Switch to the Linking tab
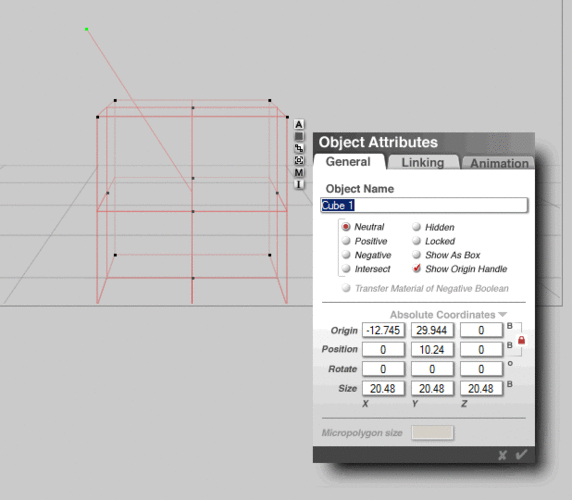Screen dimensions: 572x500 tap(423, 163)
